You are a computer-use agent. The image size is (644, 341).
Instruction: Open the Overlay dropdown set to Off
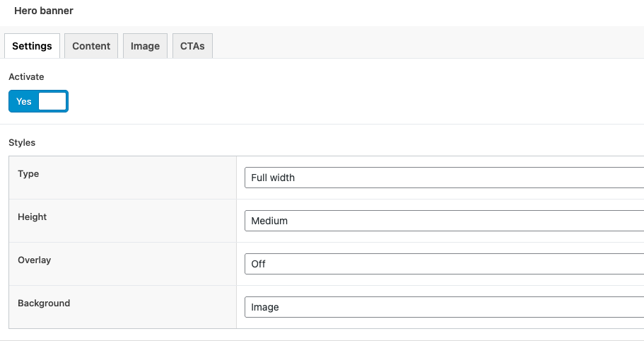[x=444, y=264]
